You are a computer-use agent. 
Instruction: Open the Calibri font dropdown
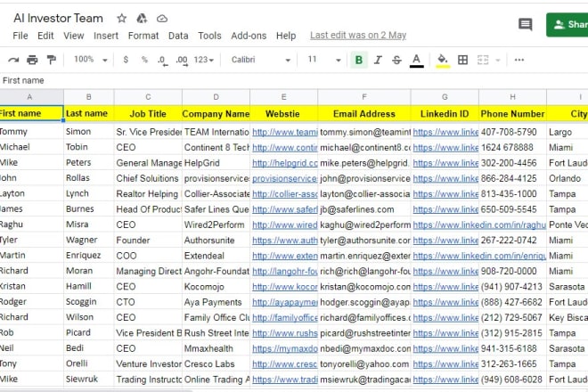[x=261, y=60]
